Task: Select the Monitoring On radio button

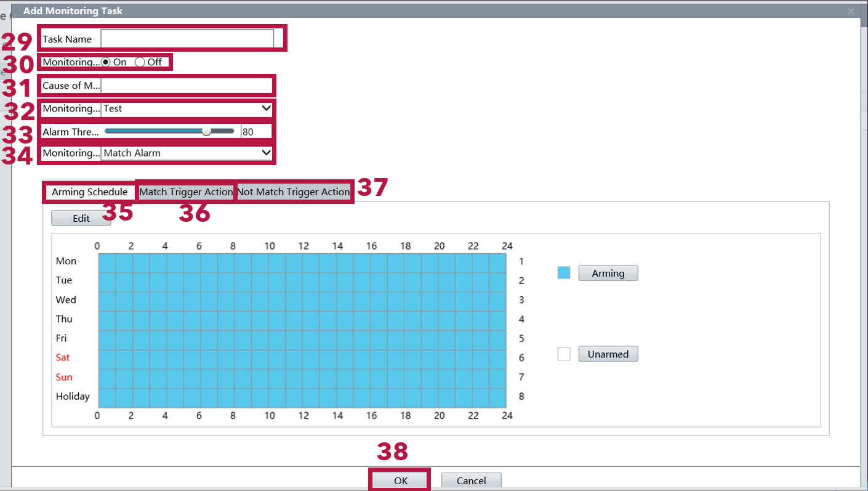Action: (106, 62)
